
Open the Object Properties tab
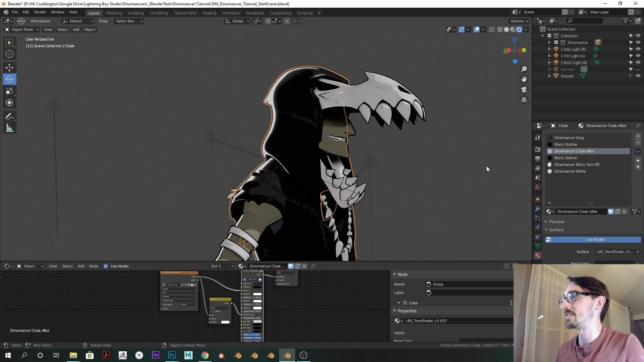(538, 198)
